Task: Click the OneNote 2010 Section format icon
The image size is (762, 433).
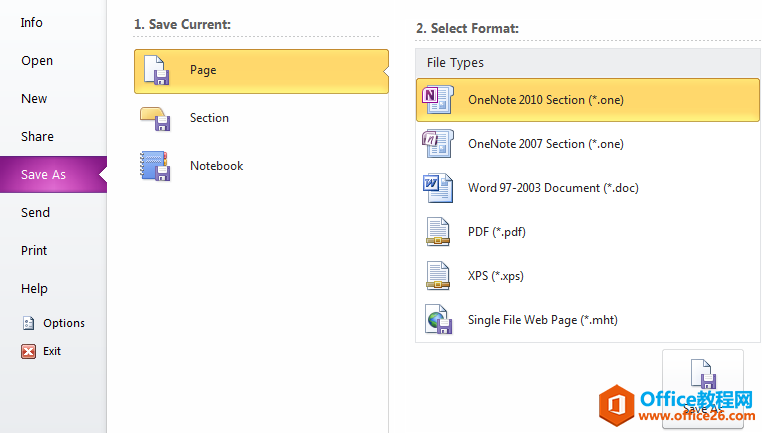Action: (x=438, y=100)
